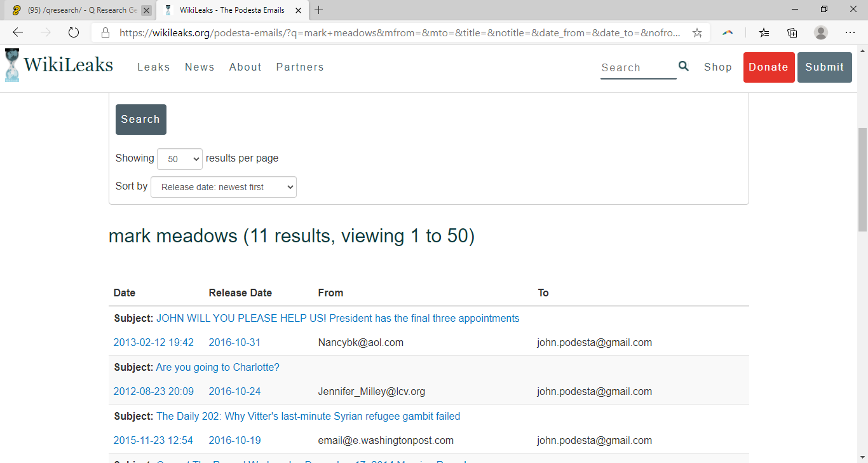This screenshot has height=463, width=868.
Task: Click the sender Nancybk@aol.com
Action: point(361,342)
